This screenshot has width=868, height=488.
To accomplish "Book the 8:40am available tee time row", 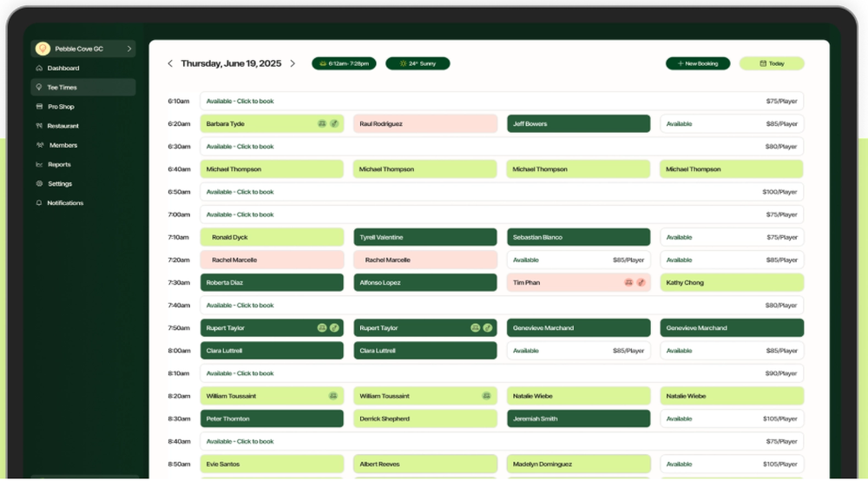I will click(502, 442).
